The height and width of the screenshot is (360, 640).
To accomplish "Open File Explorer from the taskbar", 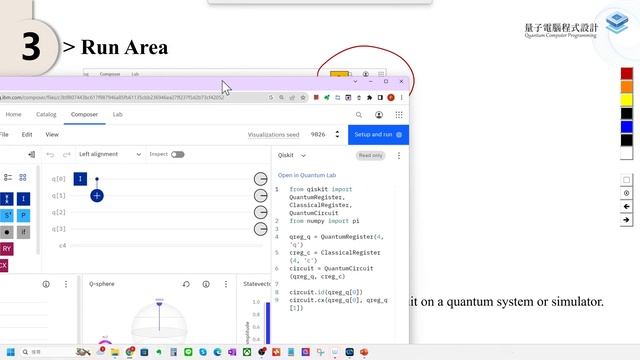I will [115, 352].
